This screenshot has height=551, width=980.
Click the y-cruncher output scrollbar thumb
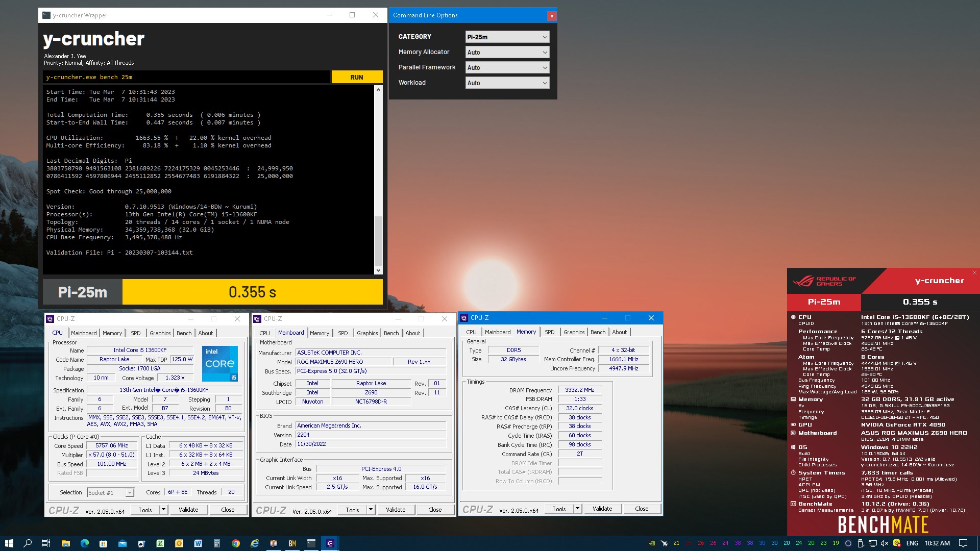click(378, 240)
